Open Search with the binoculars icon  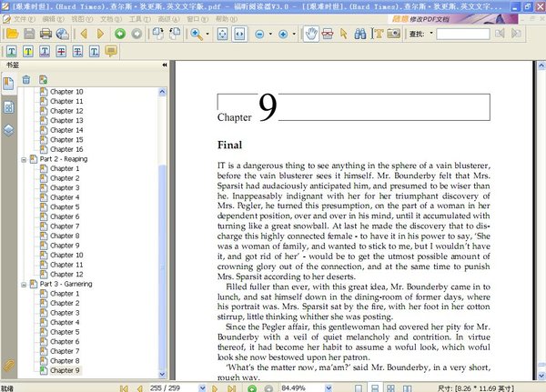click(360, 34)
